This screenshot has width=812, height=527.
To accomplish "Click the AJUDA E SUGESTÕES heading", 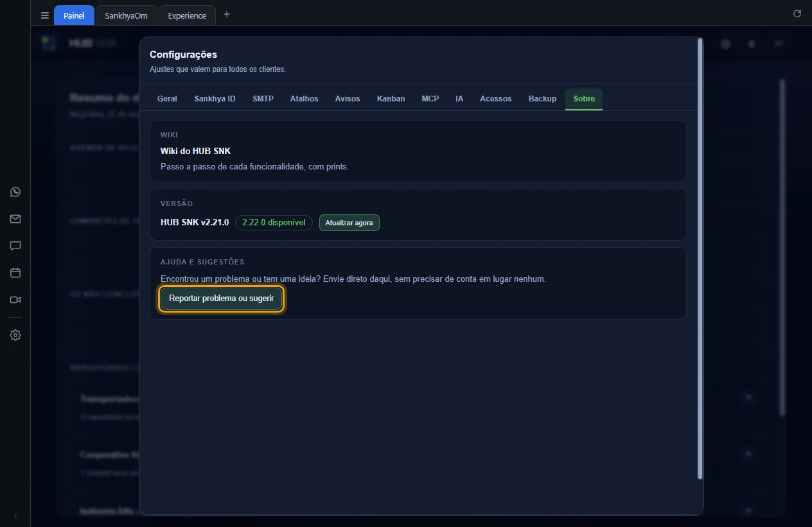I will (x=202, y=262).
